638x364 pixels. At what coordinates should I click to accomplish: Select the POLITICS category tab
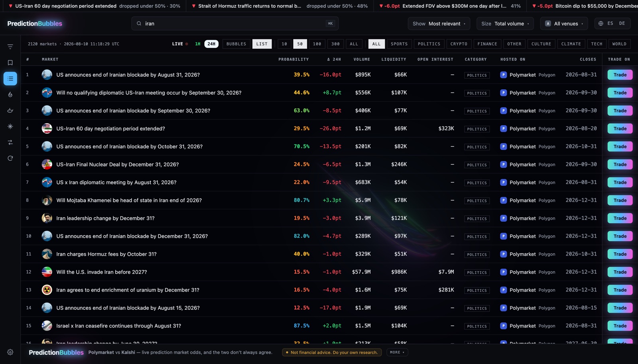pyautogui.click(x=429, y=44)
